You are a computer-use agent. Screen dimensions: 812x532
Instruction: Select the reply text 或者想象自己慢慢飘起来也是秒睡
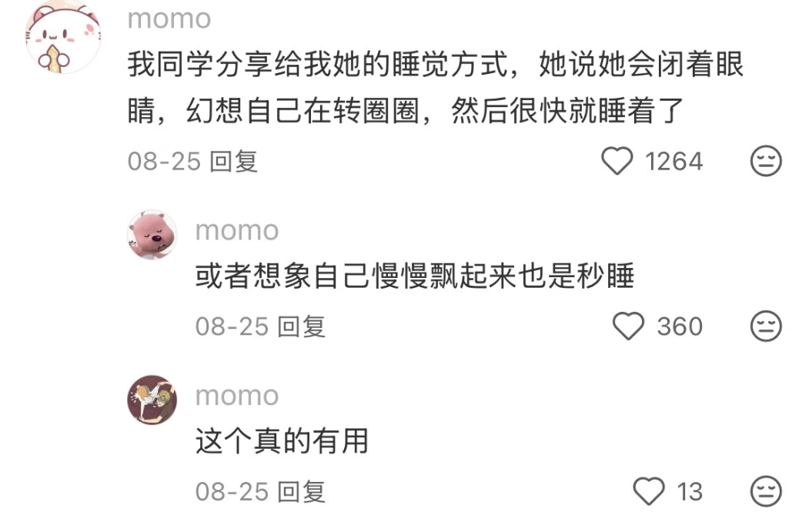pyautogui.click(x=415, y=276)
